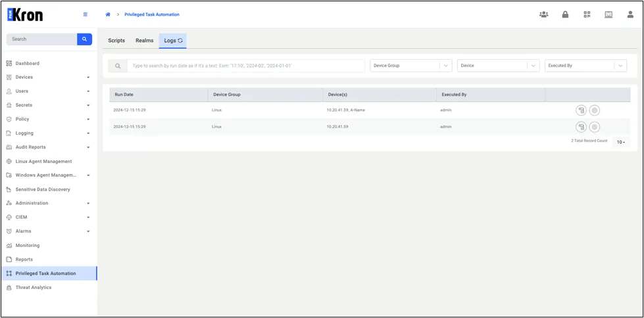The height and width of the screenshot is (318, 644).
Task: Expand the Logging menu chevron
Action: [88, 133]
